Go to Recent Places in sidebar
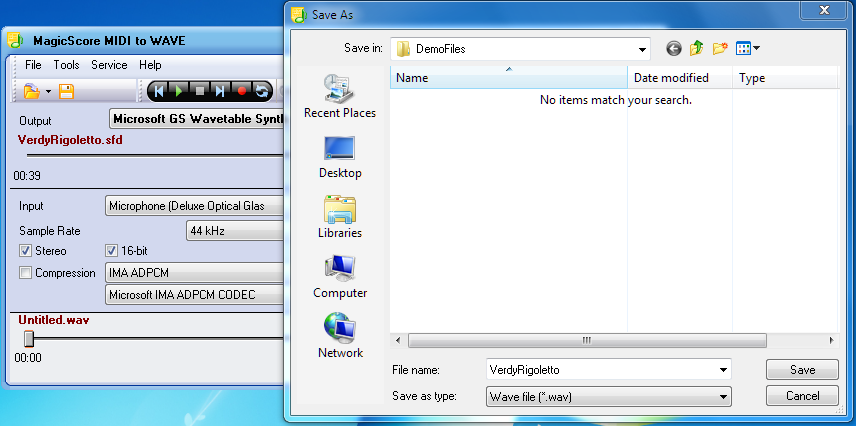This screenshot has height=426, width=856. tap(340, 97)
